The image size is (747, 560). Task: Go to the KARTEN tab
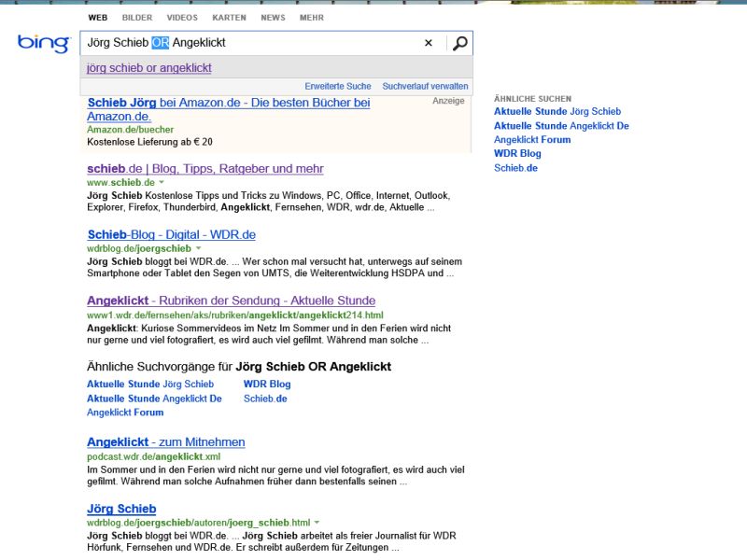[x=229, y=18]
